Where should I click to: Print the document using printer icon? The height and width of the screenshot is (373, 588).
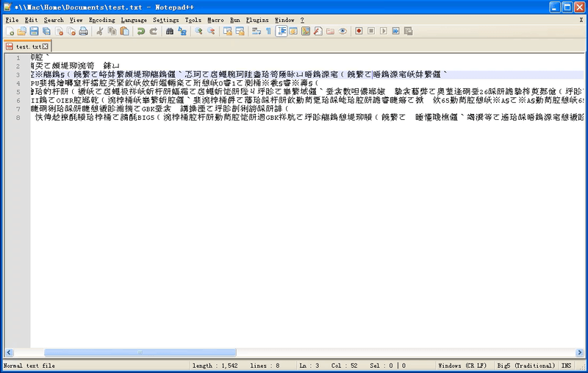(84, 32)
